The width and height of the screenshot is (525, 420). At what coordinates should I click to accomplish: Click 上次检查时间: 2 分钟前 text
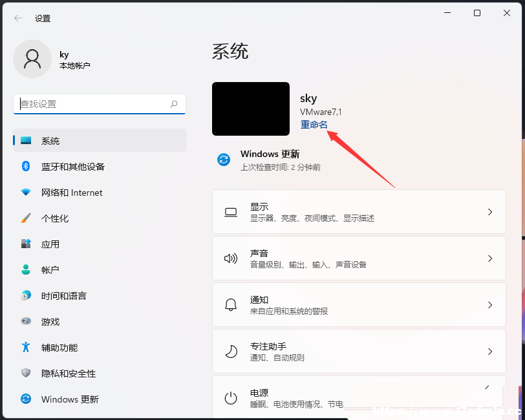coord(280,167)
